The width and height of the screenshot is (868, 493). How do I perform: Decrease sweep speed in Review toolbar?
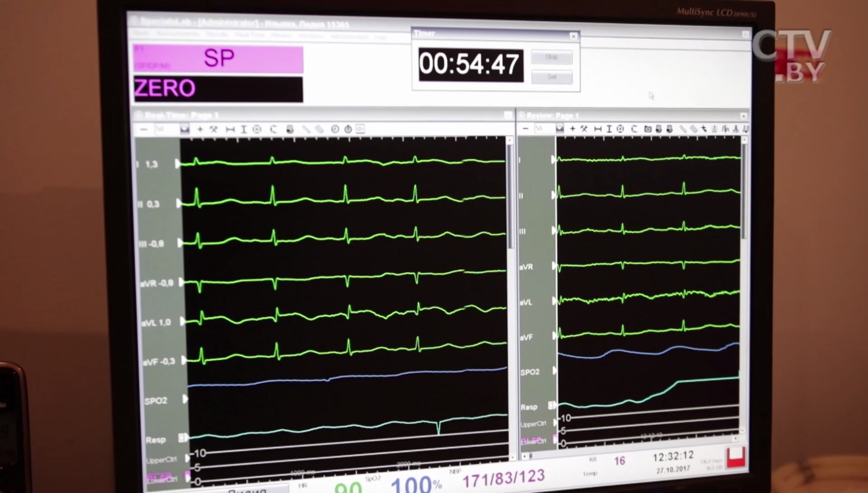pos(525,129)
